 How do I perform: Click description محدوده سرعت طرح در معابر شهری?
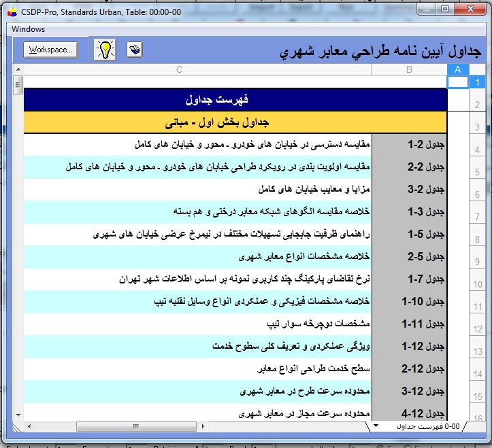point(305,392)
